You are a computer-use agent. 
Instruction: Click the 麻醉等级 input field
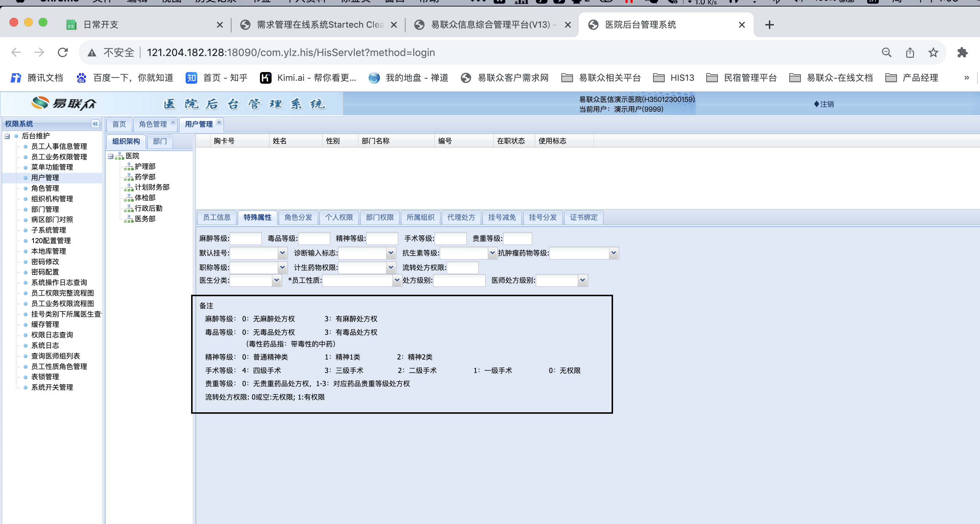[246, 238]
